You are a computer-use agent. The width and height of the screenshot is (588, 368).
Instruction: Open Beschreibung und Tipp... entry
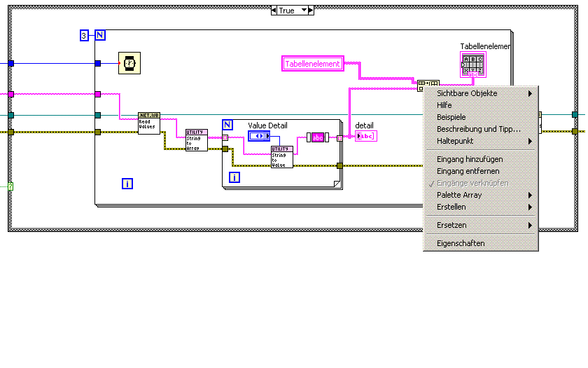[481, 130]
